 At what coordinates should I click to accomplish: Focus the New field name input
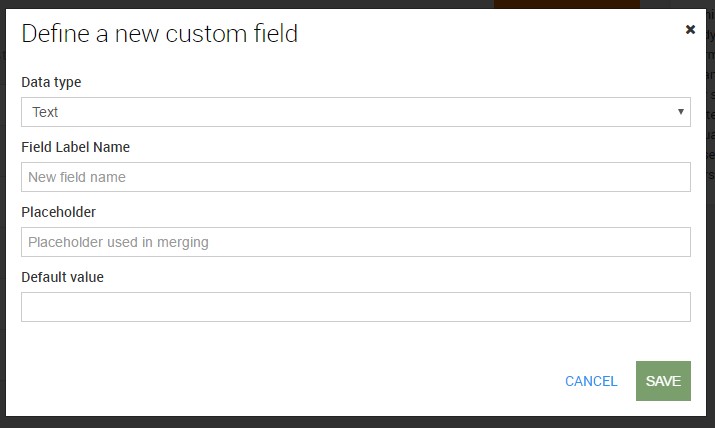click(356, 177)
